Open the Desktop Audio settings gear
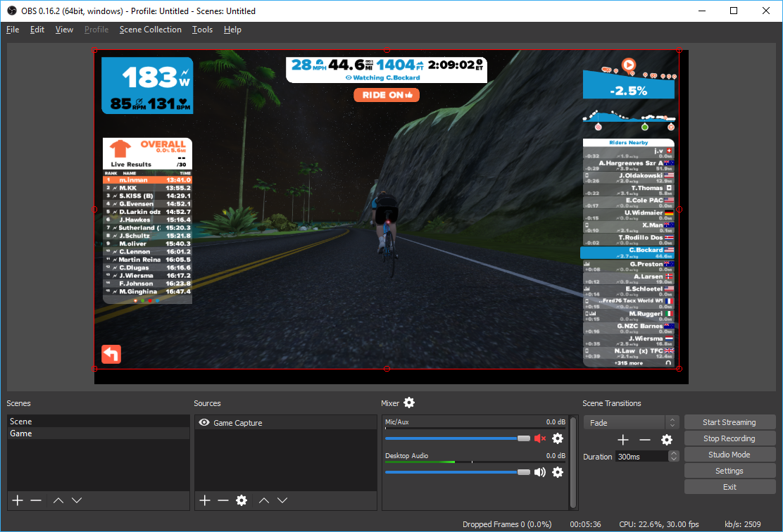The image size is (783, 532). click(x=558, y=472)
